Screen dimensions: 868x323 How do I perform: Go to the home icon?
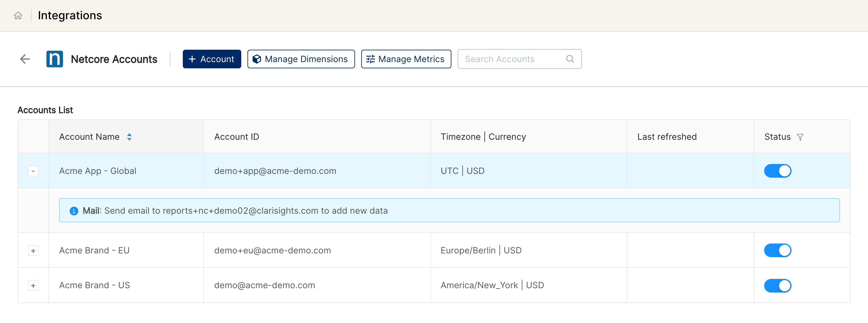pyautogui.click(x=18, y=16)
